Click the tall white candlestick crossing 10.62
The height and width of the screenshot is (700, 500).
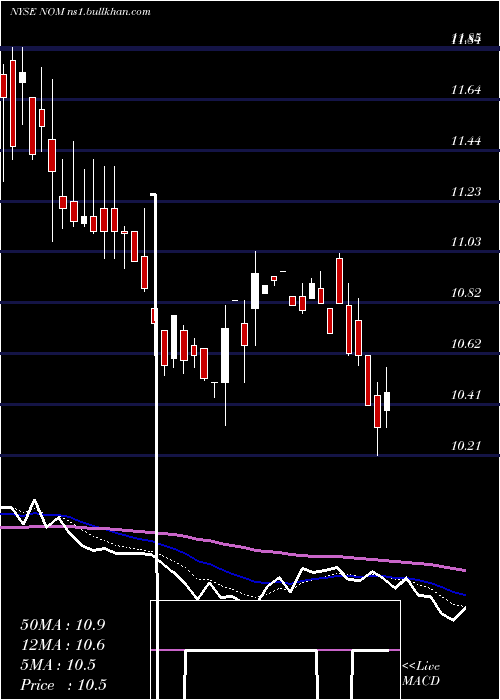click(225, 355)
